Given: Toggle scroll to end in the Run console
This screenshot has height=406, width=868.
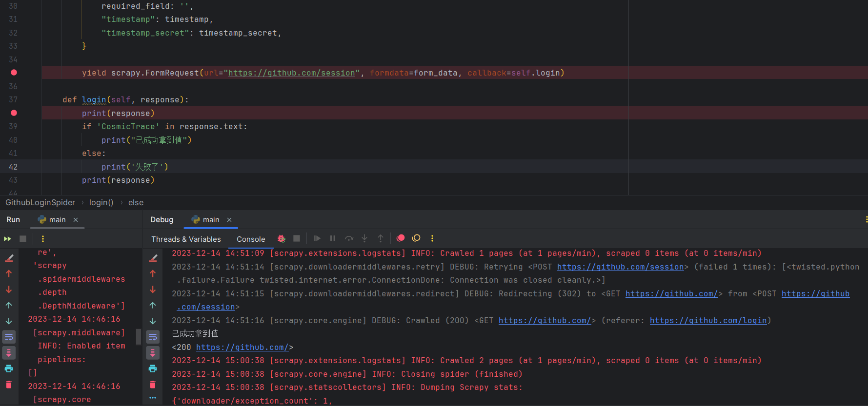Looking at the screenshot, I should (9, 352).
